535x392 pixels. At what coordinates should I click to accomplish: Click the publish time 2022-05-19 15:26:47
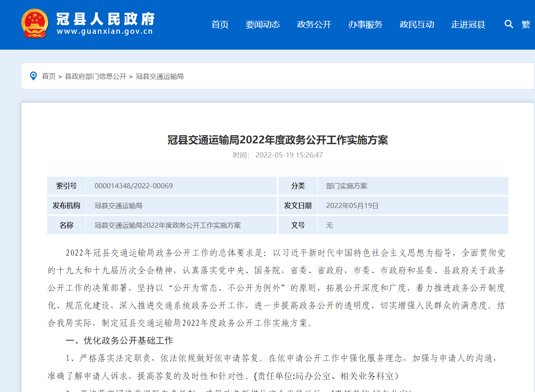(289, 155)
